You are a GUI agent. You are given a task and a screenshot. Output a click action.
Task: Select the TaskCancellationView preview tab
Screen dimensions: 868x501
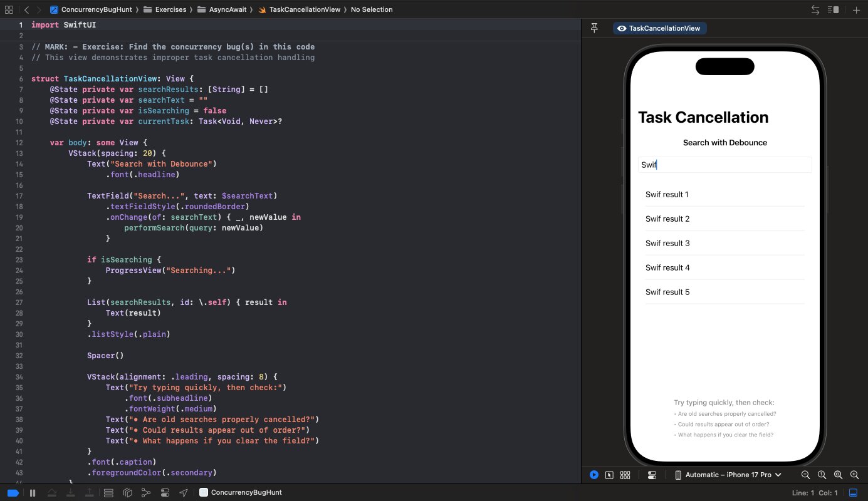(659, 28)
